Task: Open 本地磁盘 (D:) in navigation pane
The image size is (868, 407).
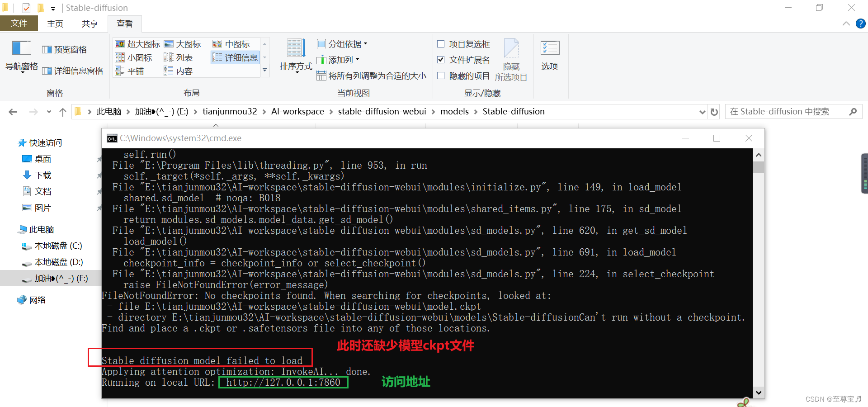Action: point(52,262)
